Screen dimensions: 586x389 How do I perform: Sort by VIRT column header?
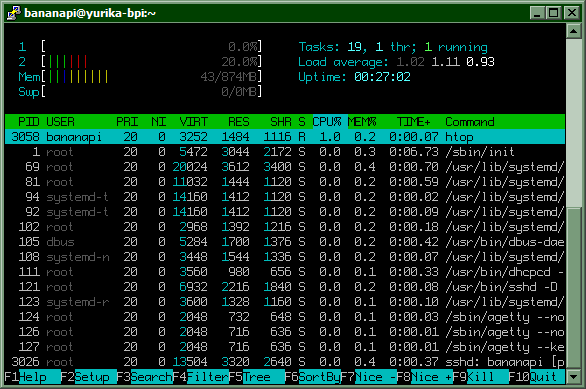point(193,122)
